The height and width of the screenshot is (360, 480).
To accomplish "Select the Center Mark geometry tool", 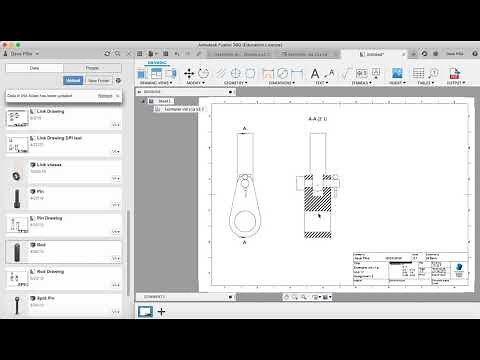I will click(x=235, y=73).
